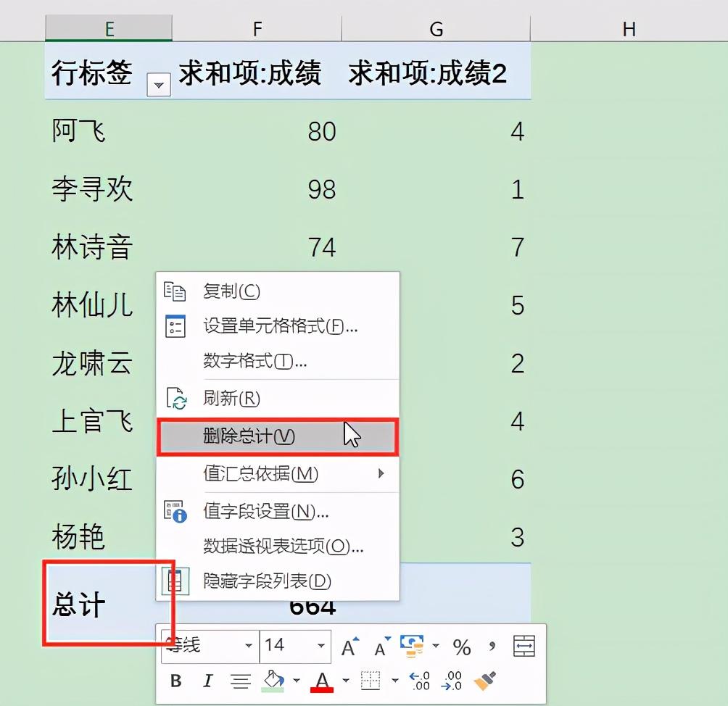The image size is (728, 706).
Task: Click rank cell 7 for 林诗音
Action: coord(518,247)
